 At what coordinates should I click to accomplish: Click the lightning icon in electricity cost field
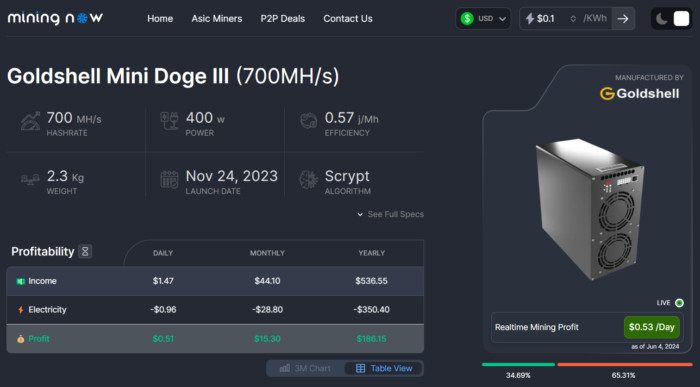tap(529, 18)
